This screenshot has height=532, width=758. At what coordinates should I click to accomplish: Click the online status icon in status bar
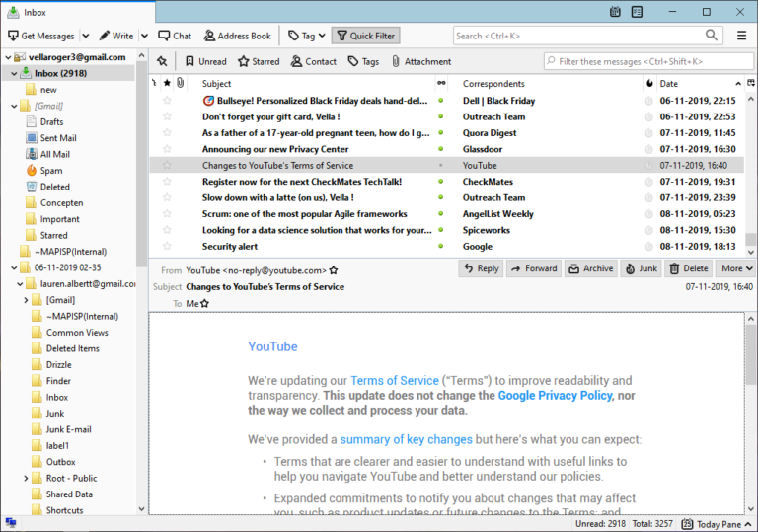(11, 523)
